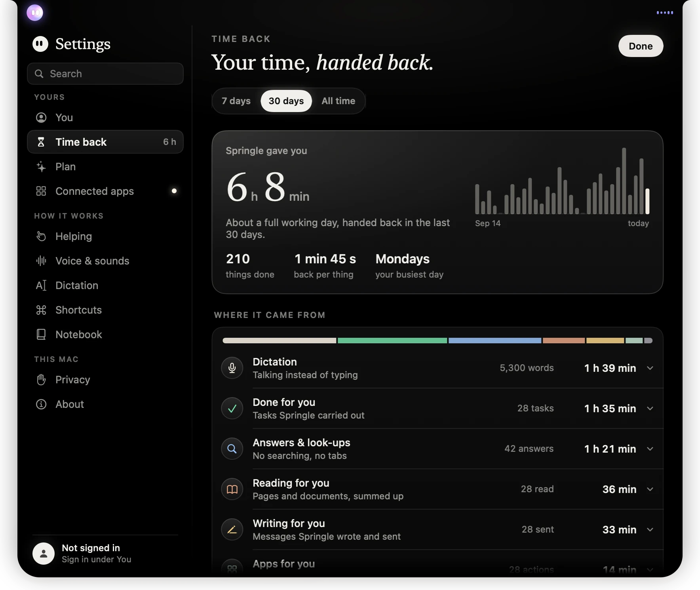
Task: Click the sparkle icon beside Plan
Action: (x=41, y=167)
